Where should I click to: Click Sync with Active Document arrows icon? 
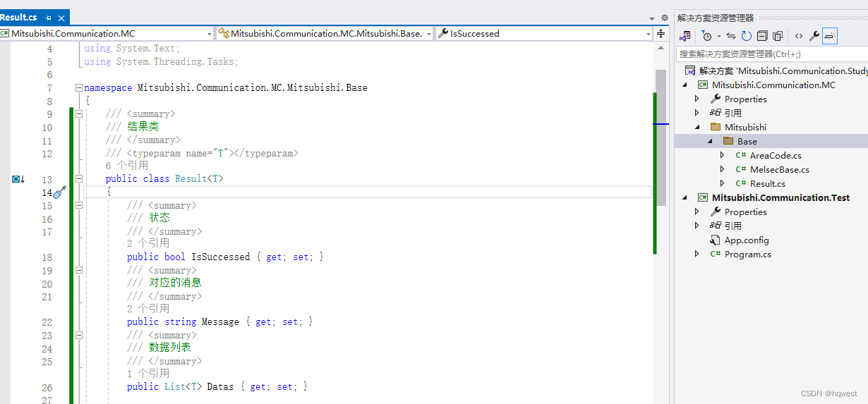click(731, 36)
